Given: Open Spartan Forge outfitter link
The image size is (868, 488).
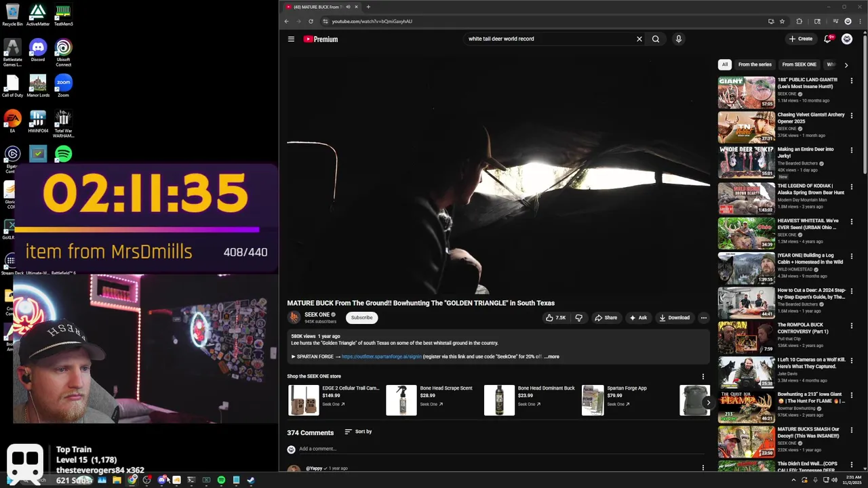Looking at the screenshot, I should pos(381,357).
